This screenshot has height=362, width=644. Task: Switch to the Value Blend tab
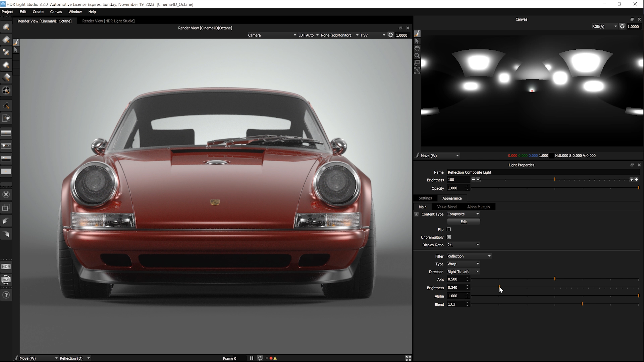coord(446,207)
